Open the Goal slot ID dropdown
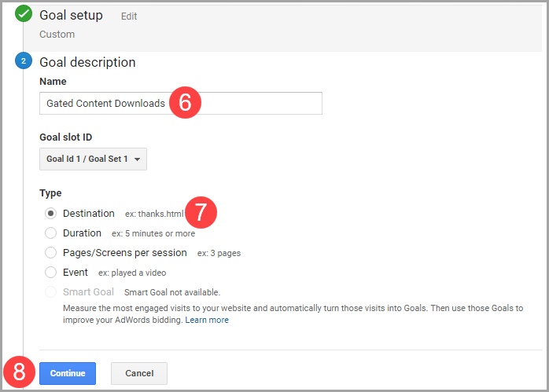 [x=93, y=159]
